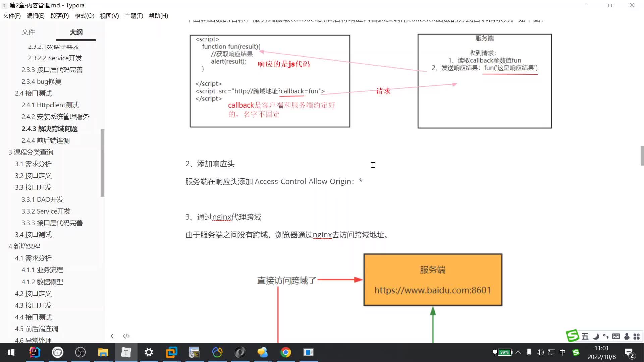Jump to outline item 2.3.3 接口层代码完善
Viewport: 644px width, 362px height.
52,70
